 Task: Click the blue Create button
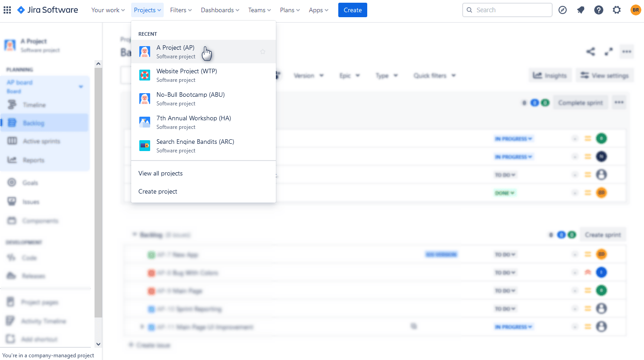tap(353, 10)
